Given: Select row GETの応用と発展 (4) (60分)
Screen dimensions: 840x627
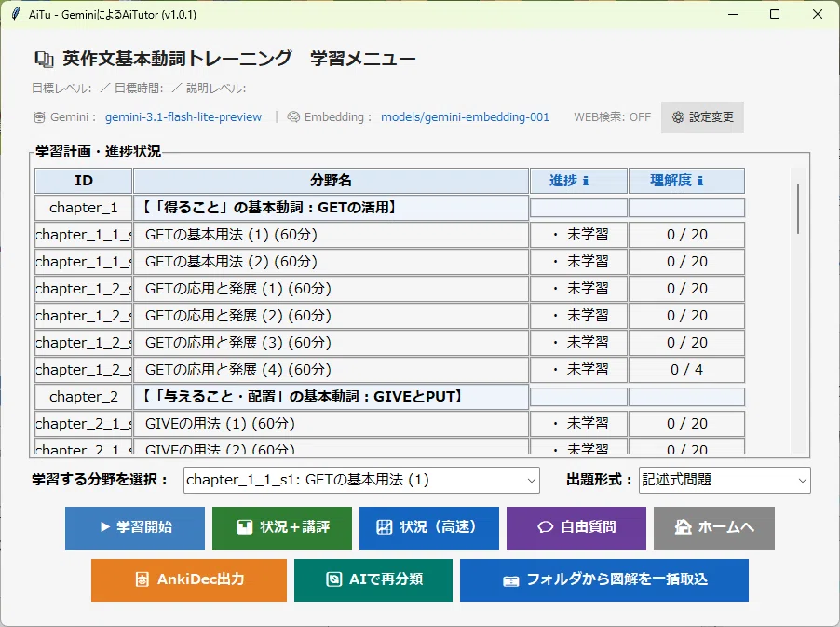Looking at the screenshot, I should click(332, 370).
